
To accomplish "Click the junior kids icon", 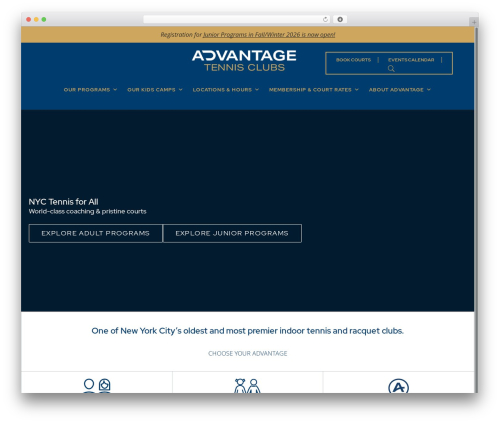I will (x=247, y=386).
